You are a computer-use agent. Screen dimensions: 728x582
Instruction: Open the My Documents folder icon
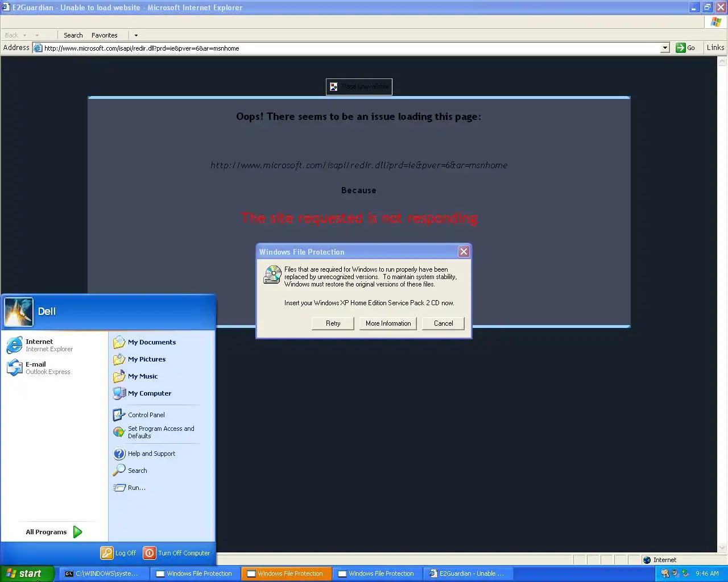point(119,342)
